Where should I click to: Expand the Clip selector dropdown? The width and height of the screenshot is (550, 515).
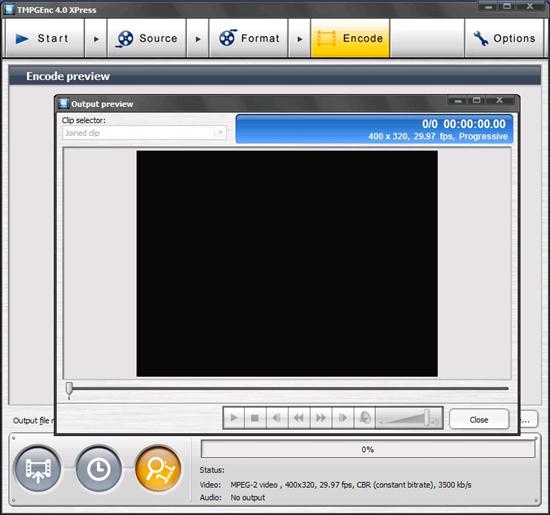144,133
